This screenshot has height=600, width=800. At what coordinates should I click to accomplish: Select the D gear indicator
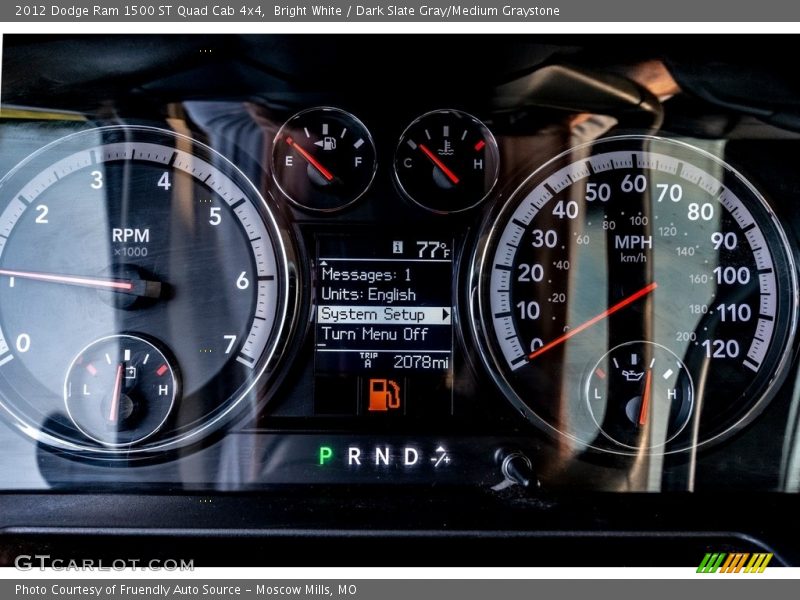tap(411, 456)
